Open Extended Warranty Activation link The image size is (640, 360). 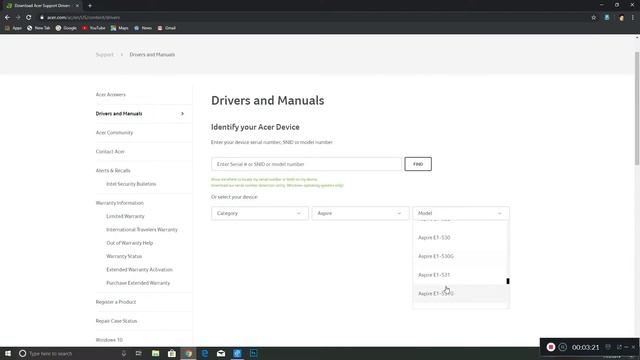(140, 270)
